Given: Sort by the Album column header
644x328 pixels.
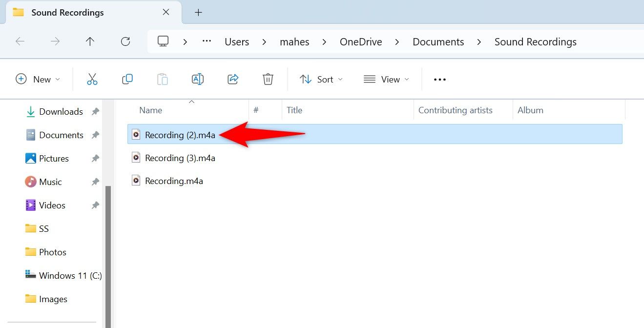Looking at the screenshot, I should (x=530, y=110).
